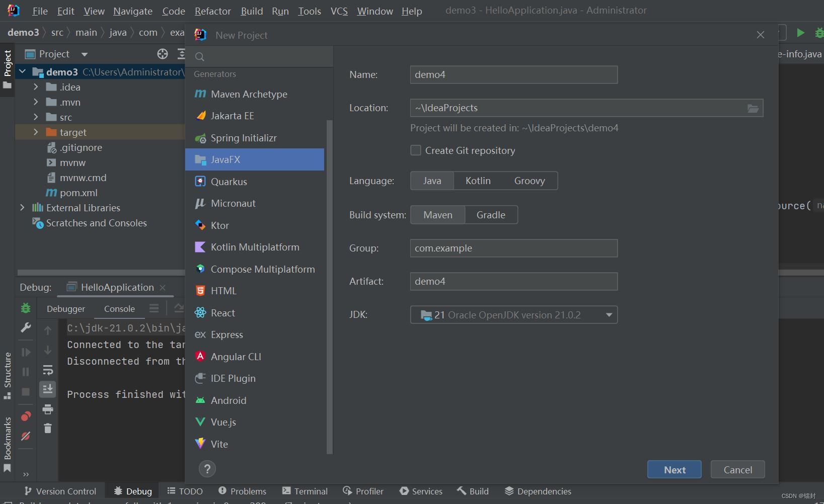Enable Create Git repository checkbox

[x=416, y=150]
